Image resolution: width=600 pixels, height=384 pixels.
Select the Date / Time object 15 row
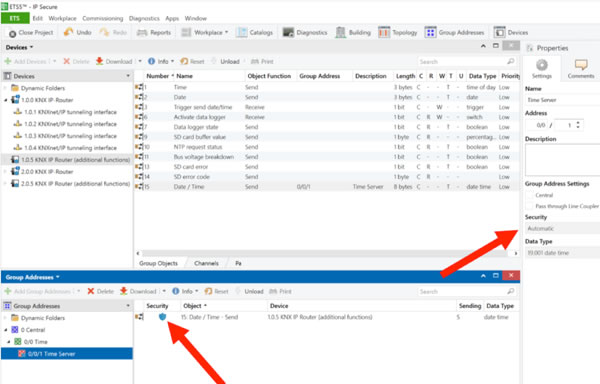coord(327,187)
